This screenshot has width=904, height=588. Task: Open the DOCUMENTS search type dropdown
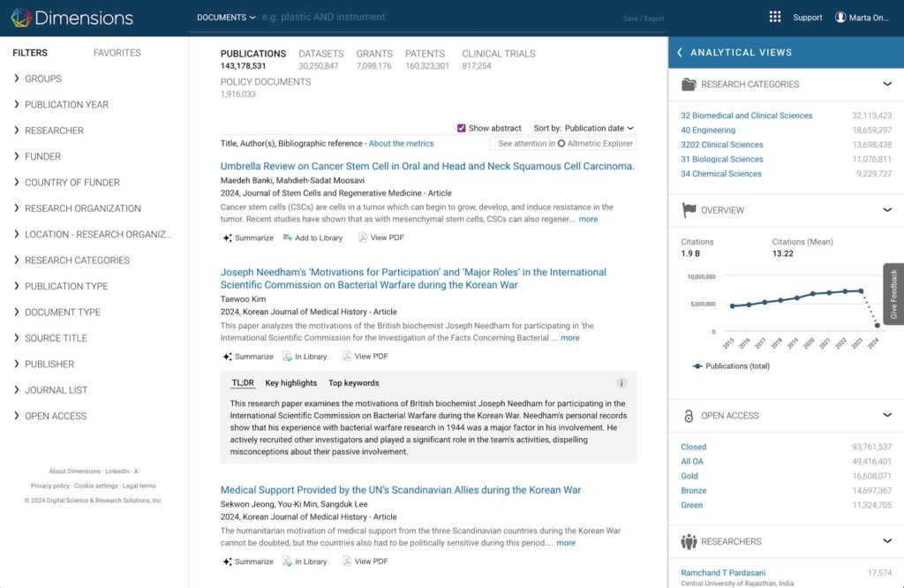click(x=225, y=17)
